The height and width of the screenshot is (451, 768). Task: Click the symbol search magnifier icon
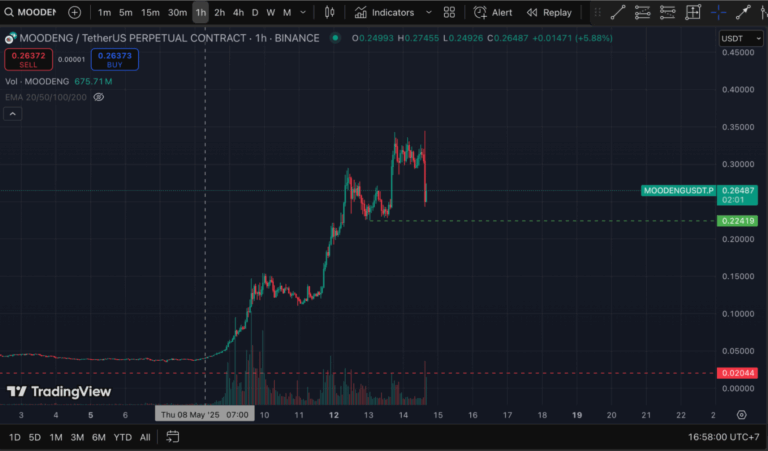pos(9,12)
